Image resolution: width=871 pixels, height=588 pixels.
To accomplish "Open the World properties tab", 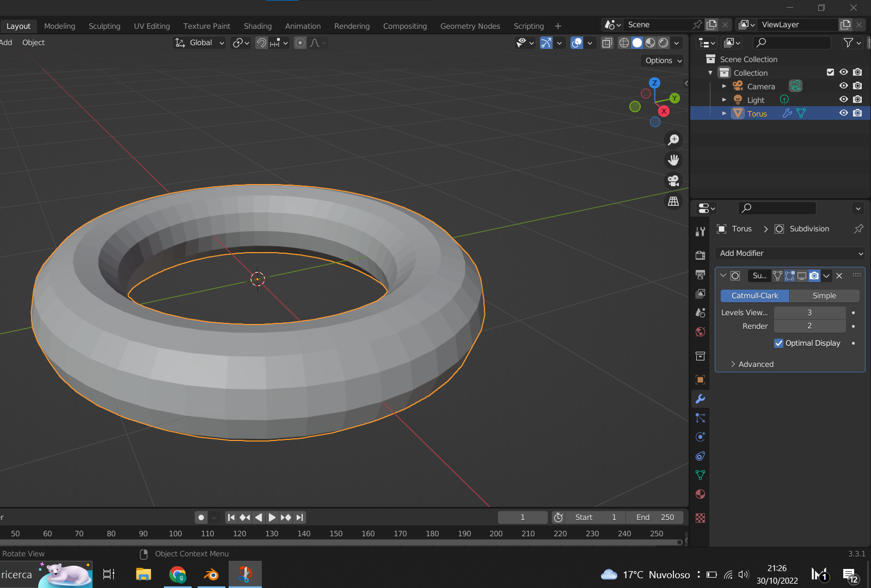I will pos(700,332).
